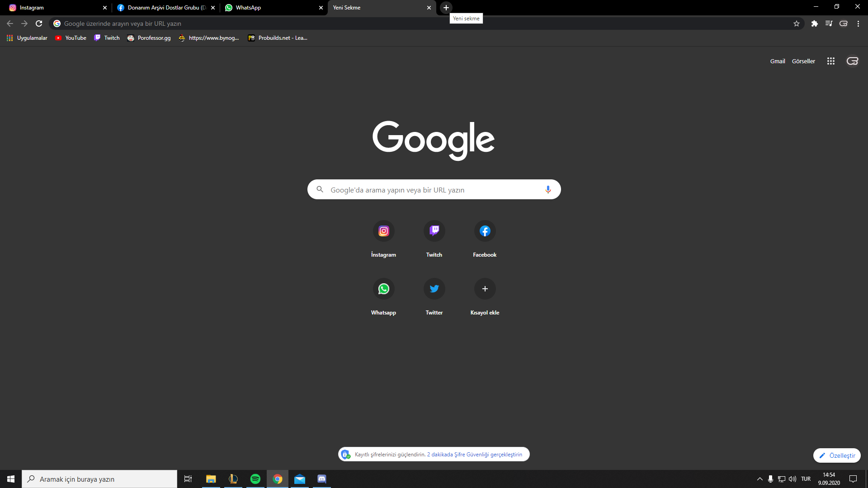The width and height of the screenshot is (868, 488).
Task: Open the Twitch bookmark in bookmarks bar
Action: pyautogui.click(x=107, y=38)
